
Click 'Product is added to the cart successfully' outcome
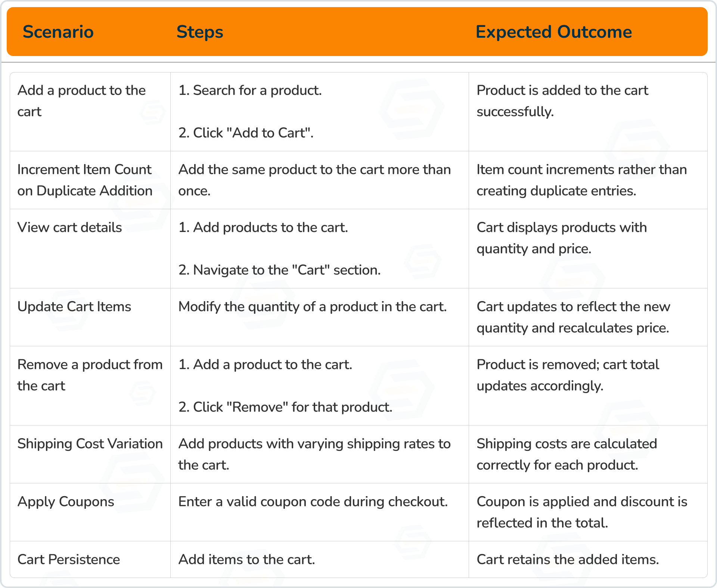[562, 101]
